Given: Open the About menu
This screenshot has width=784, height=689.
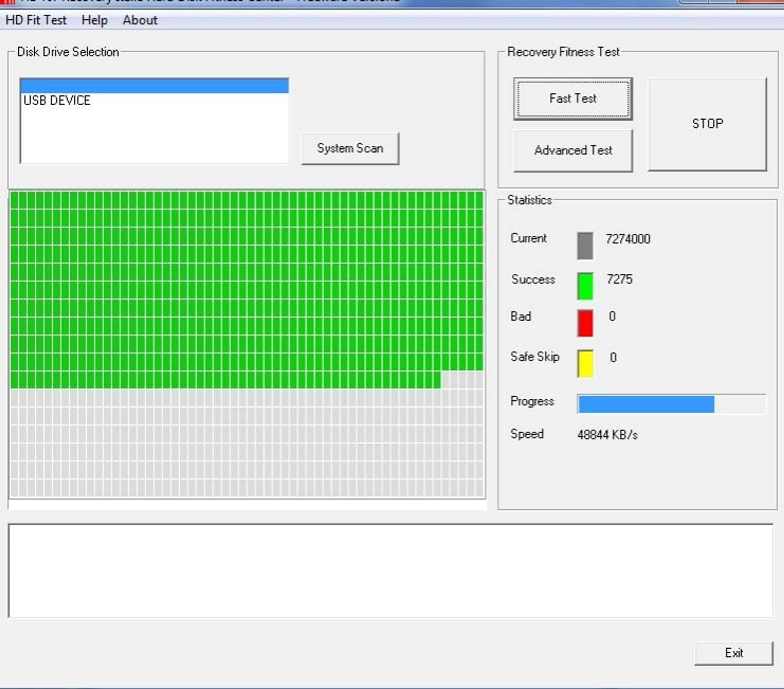Looking at the screenshot, I should tap(140, 20).
